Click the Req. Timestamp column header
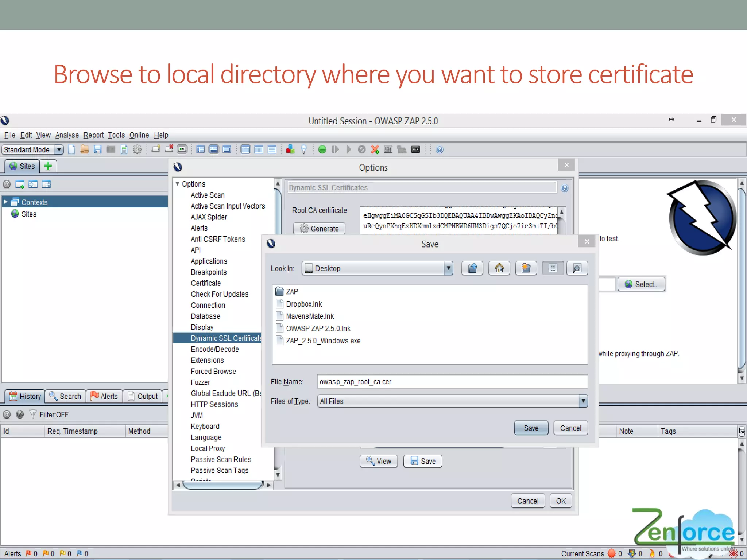Image resolution: width=747 pixels, height=560 pixels. click(x=85, y=431)
